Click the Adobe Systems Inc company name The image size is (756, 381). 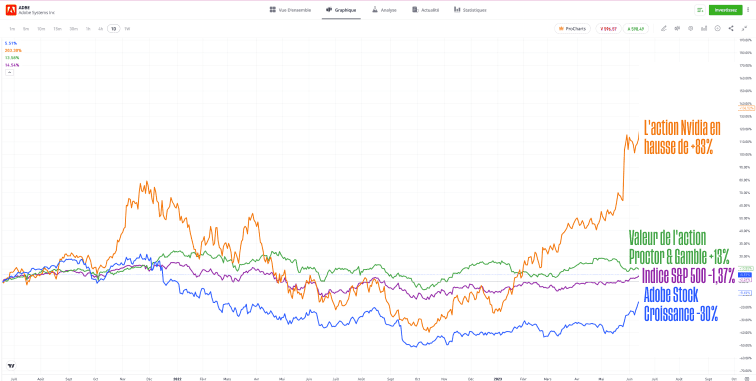(x=37, y=13)
